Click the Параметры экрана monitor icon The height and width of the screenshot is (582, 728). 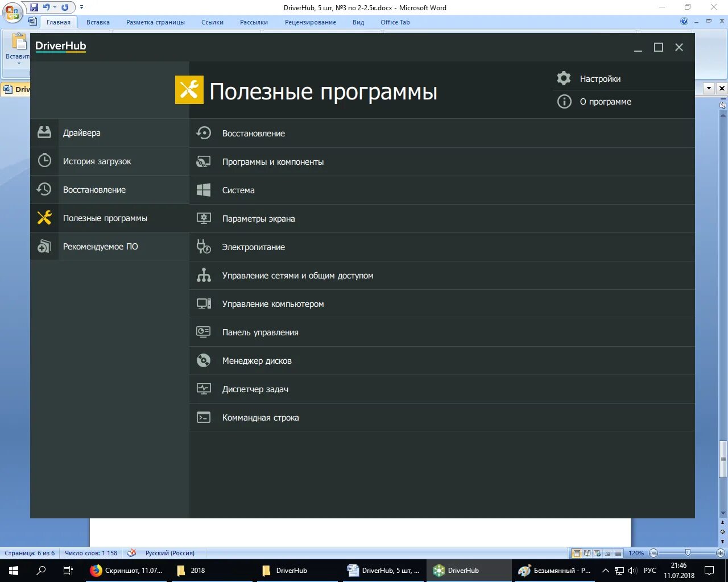pyautogui.click(x=204, y=218)
